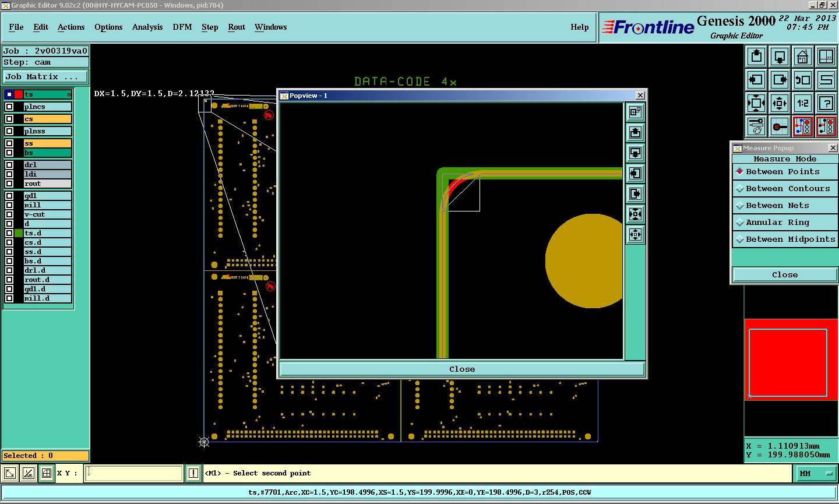Click the undo previous view icon
Image resolution: width=839 pixels, height=504 pixels.
(x=803, y=80)
